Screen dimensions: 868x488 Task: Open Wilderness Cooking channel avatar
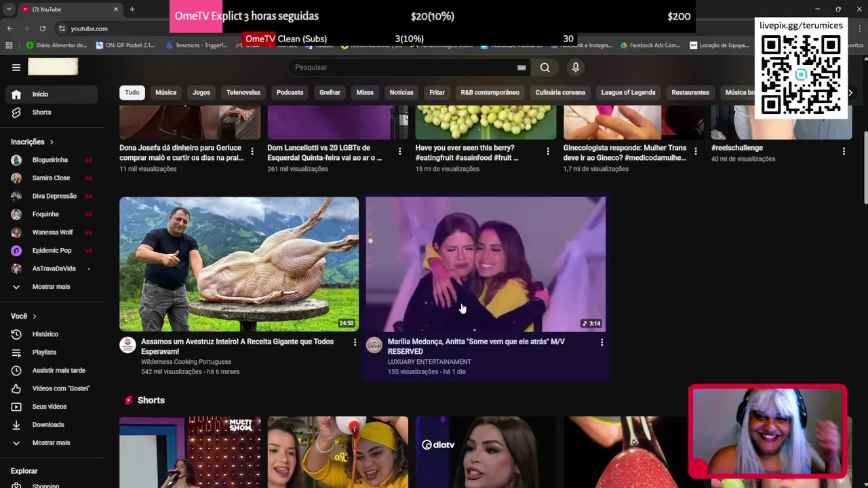pyautogui.click(x=127, y=345)
